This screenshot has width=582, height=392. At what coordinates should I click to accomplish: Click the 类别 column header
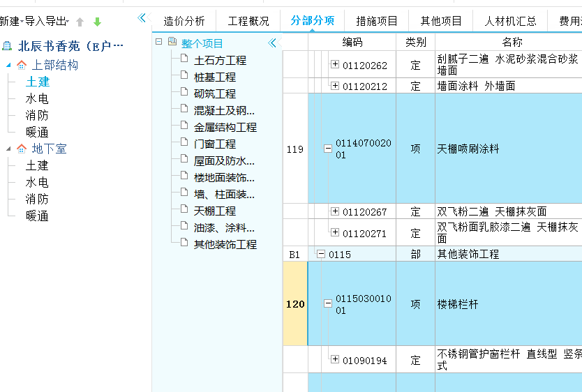(415, 42)
